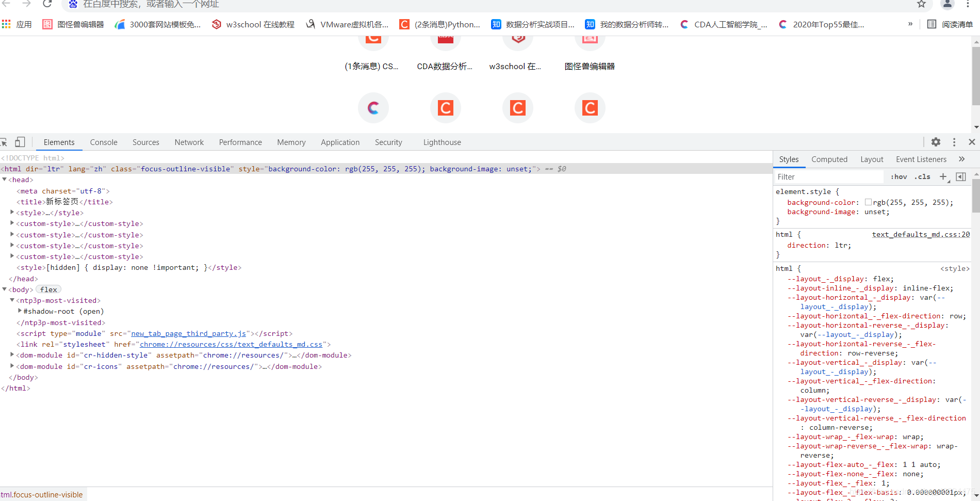This screenshot has height=501, width=980.
Task: Switch to the Sources tab
Action: (146, 142)
